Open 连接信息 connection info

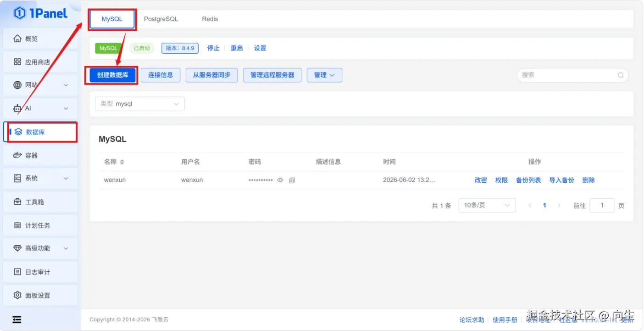click(161, 75)
